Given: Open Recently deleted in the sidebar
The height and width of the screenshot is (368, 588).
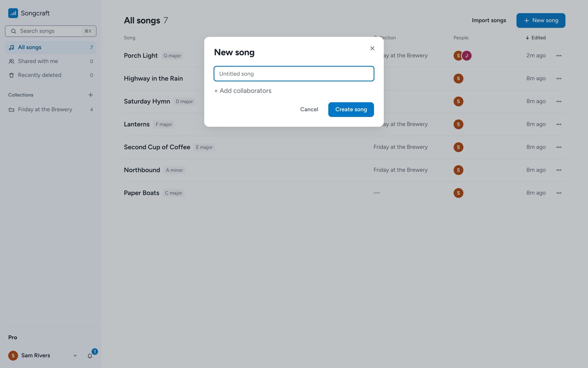Looking at the screenshot, I should pyautogui.click(x=51, y=75).
